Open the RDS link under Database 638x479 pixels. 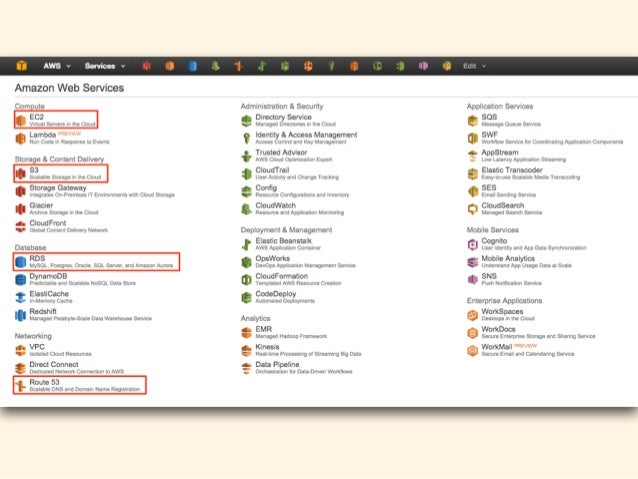[x=37, y=258]
